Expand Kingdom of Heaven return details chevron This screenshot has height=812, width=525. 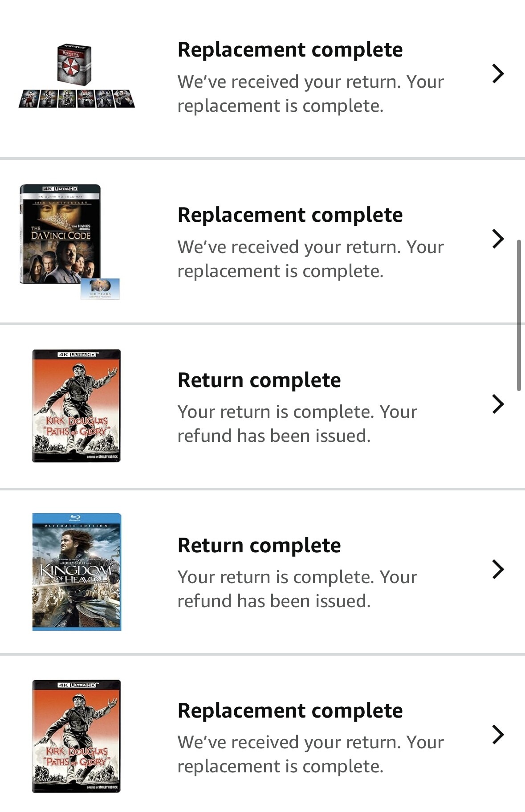498,569
